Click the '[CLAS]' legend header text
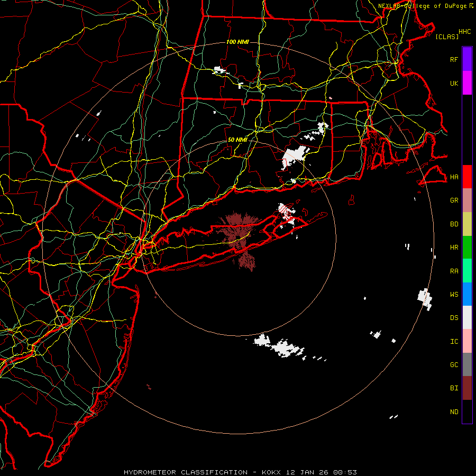 pos(447,36)
